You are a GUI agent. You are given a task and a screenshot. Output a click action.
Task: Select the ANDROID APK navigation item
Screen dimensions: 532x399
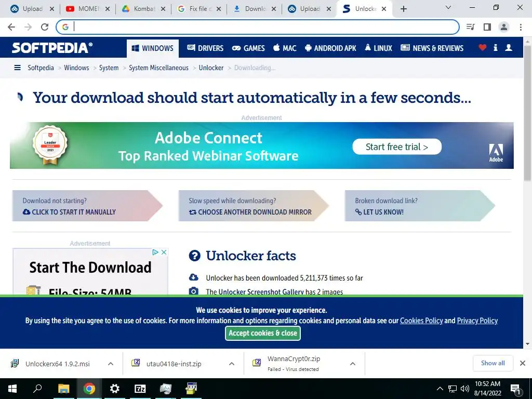click(x=330, y=48)
